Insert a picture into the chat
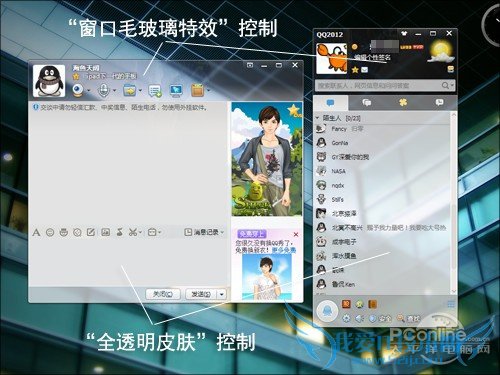 106,232
